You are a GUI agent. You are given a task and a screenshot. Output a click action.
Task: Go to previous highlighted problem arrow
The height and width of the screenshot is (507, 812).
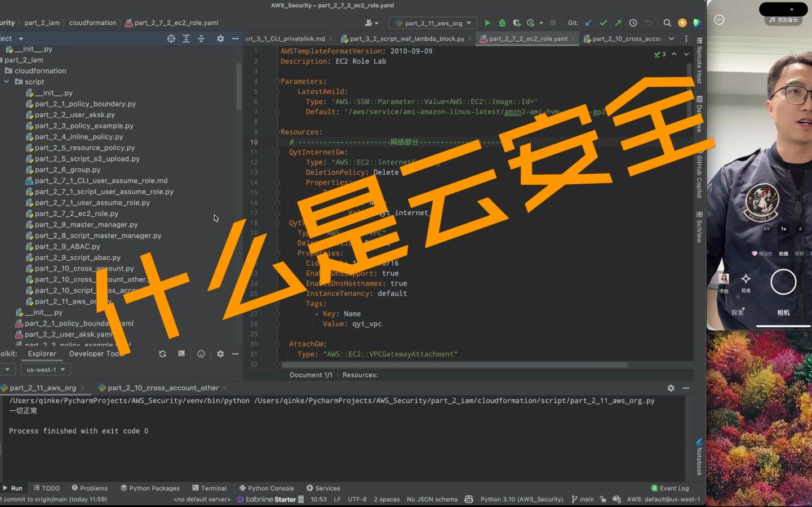click(x=674, y=54)
